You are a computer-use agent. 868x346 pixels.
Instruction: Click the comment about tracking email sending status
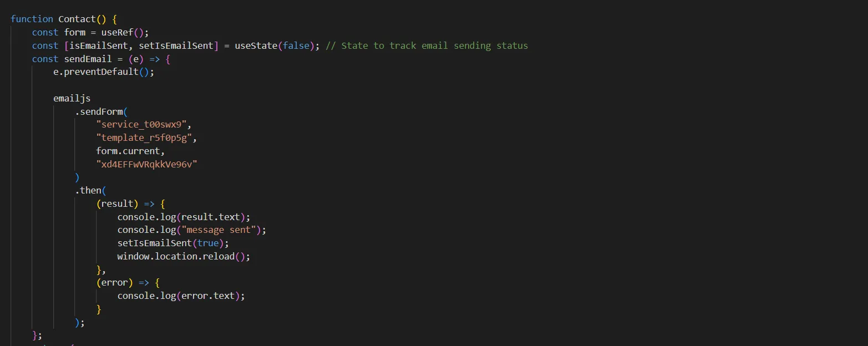pyautogui.click(x=427, y=45)
